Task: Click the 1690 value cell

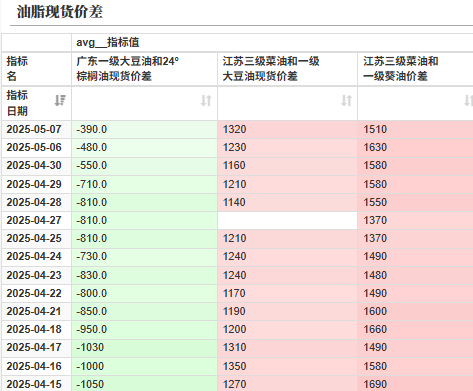Action: [415, 384]
